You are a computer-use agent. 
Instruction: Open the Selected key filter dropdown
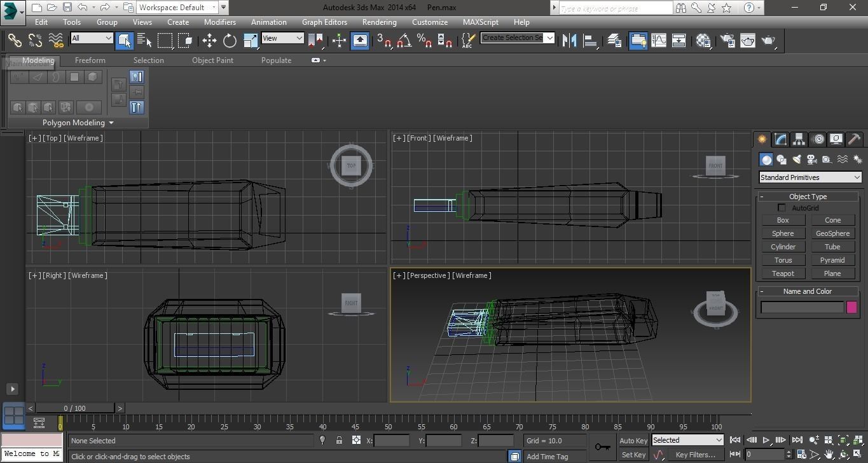[x=687, y=440]
